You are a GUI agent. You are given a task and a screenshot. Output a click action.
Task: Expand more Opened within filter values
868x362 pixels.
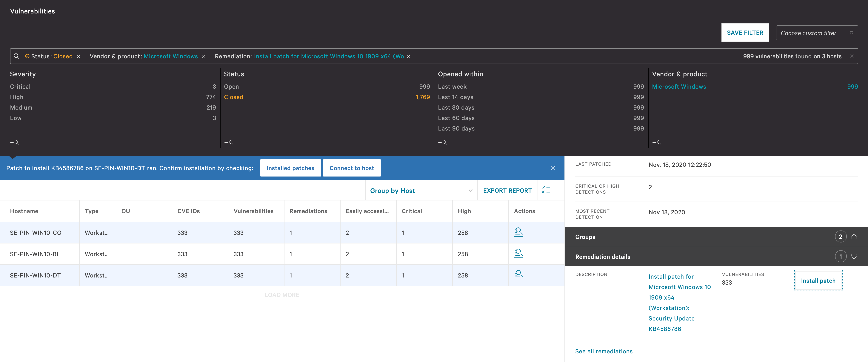coord(442,143)
